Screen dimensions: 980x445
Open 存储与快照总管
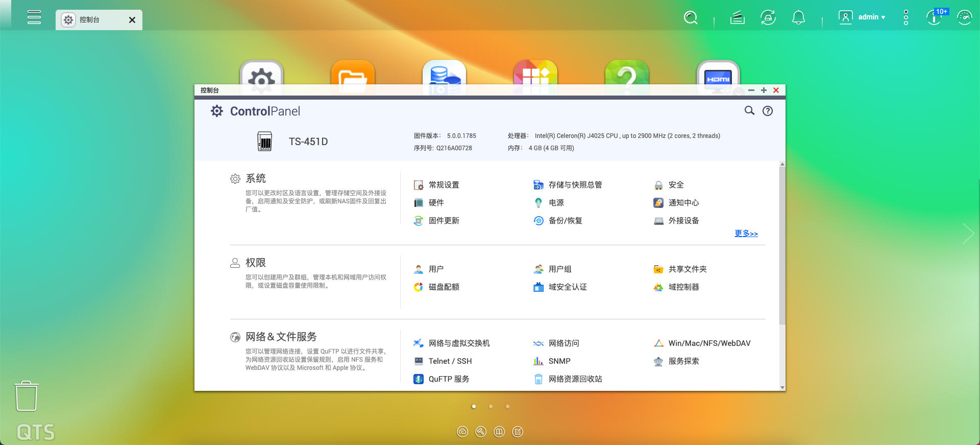pos(568,185)
